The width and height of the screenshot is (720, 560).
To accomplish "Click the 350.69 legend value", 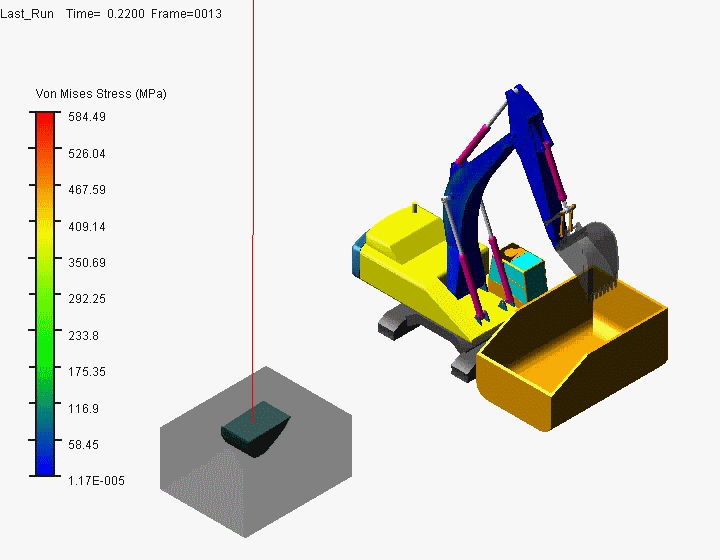I will [x=87, y=263].
